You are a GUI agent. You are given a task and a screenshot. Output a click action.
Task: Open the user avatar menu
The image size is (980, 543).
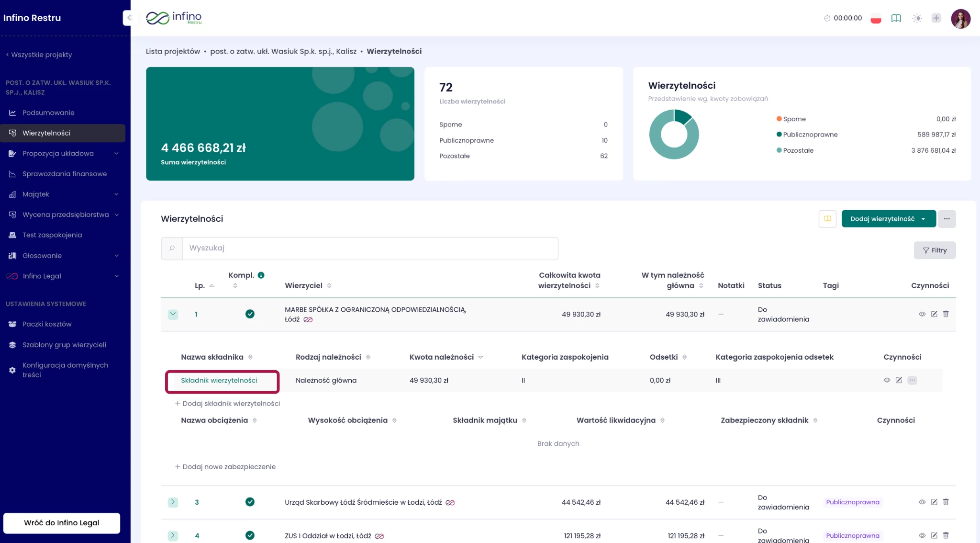[960, 19]
